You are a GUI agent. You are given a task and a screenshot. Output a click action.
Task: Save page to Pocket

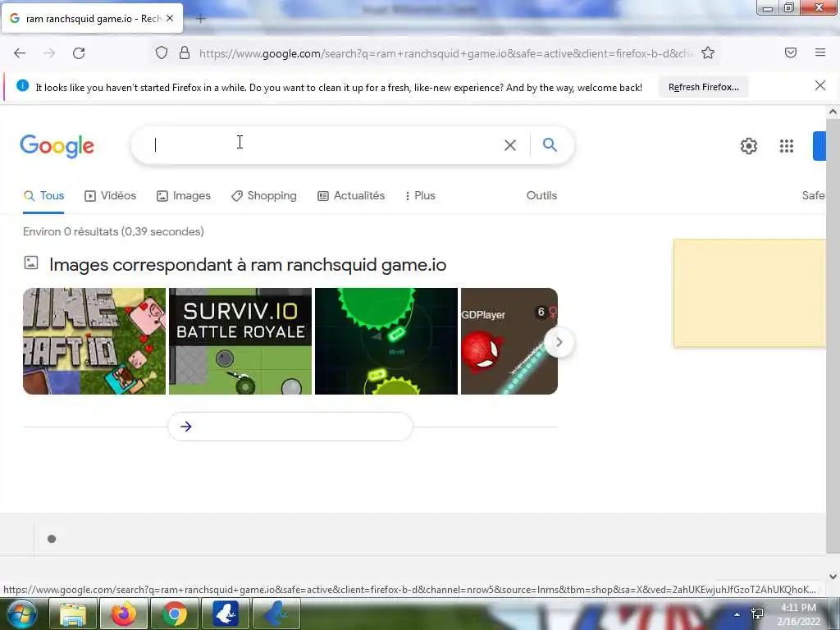point(791,52)
